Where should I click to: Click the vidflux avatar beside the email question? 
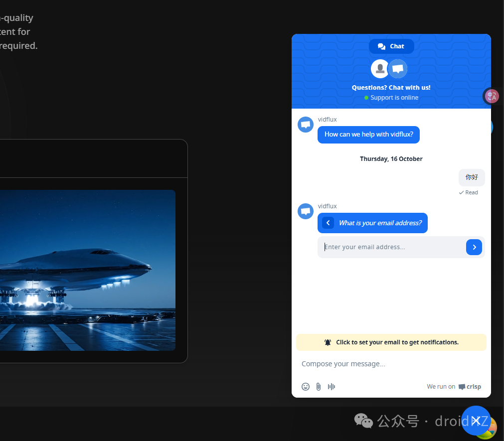[x=306, y=211]
